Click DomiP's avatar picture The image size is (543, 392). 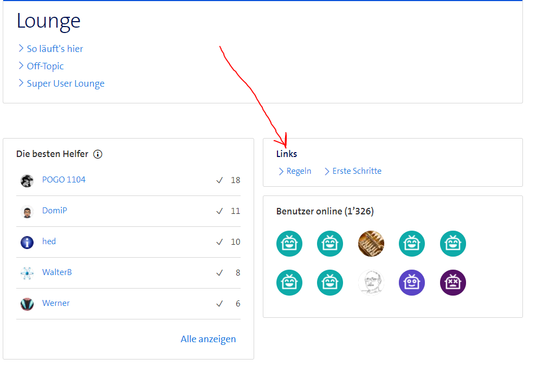(27, 212)
